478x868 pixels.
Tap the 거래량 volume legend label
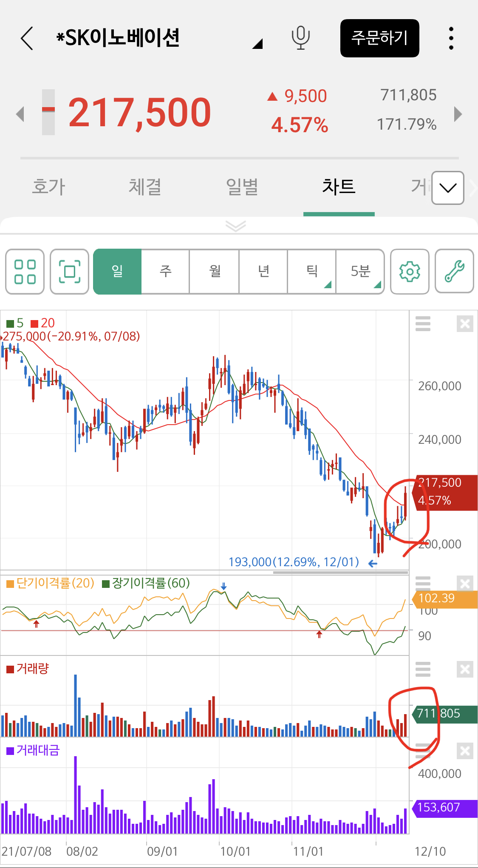click(x=28, y=669)
